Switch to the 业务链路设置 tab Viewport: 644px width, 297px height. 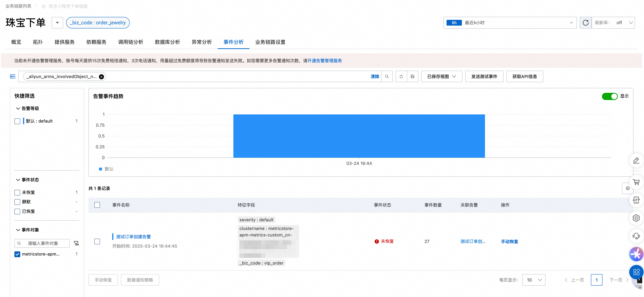coord(270,42)
